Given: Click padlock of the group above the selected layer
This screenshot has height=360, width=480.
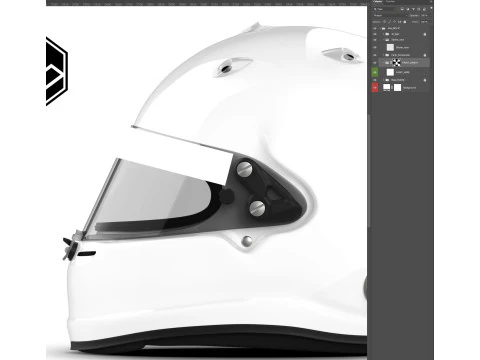Looking at the screenshot, I should (x=425, y=55).
